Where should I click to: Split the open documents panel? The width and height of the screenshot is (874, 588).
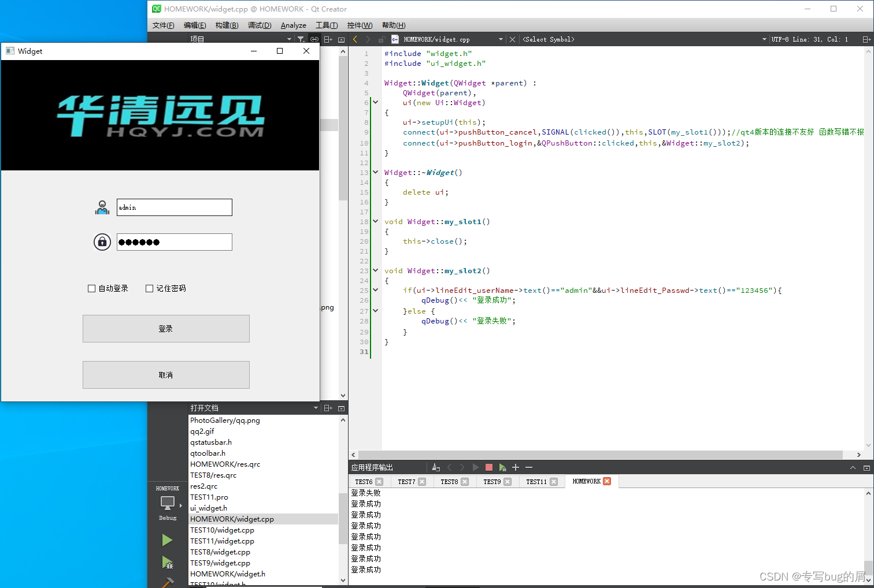328,408
